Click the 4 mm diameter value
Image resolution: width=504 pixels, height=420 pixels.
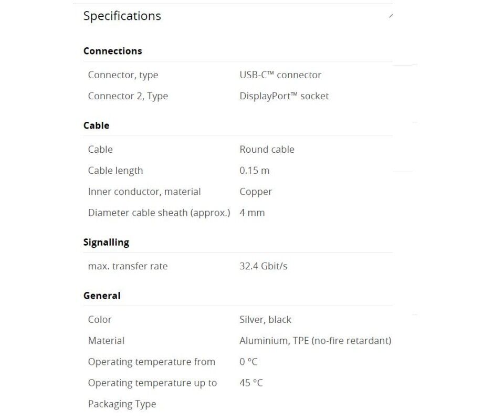click(x=252, y=213)
